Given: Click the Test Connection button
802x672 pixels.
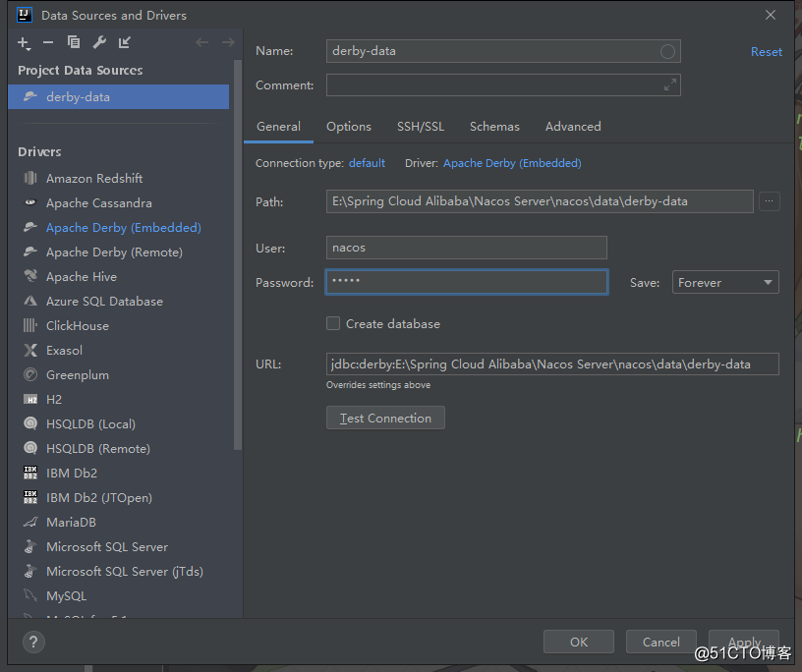Looking at the screenshot, I should click(x=385, y=418).
